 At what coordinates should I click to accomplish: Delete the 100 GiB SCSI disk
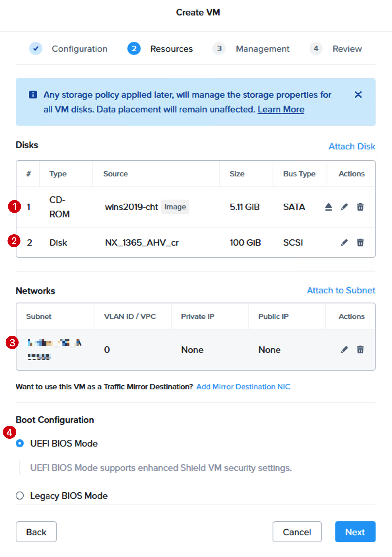tap(360, 243)
